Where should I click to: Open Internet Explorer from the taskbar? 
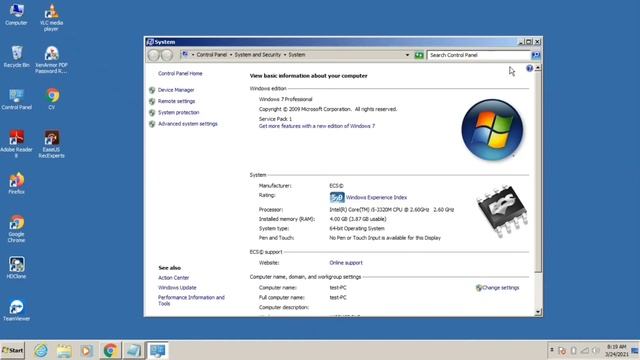tap(41, 350)
